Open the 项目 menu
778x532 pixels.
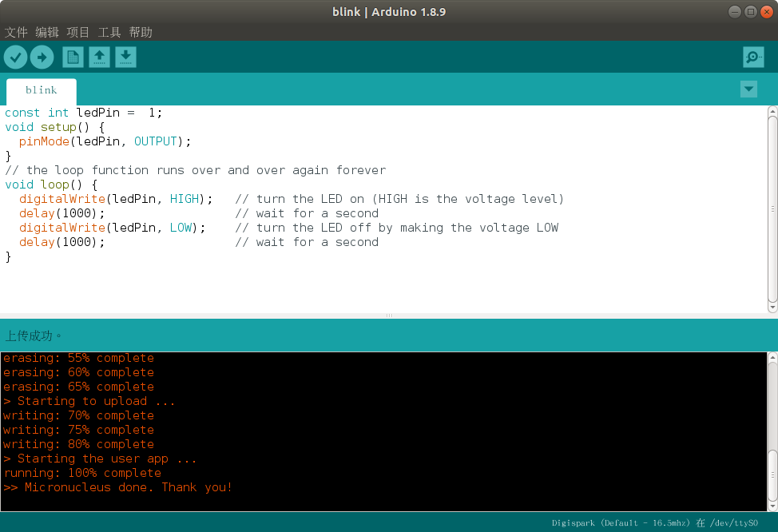tap(78, 32)
